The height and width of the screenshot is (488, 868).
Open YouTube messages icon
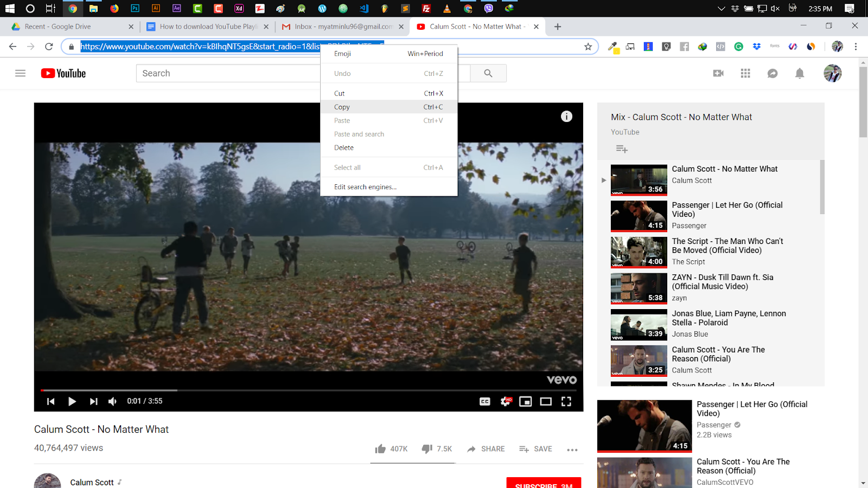(773, 73)
